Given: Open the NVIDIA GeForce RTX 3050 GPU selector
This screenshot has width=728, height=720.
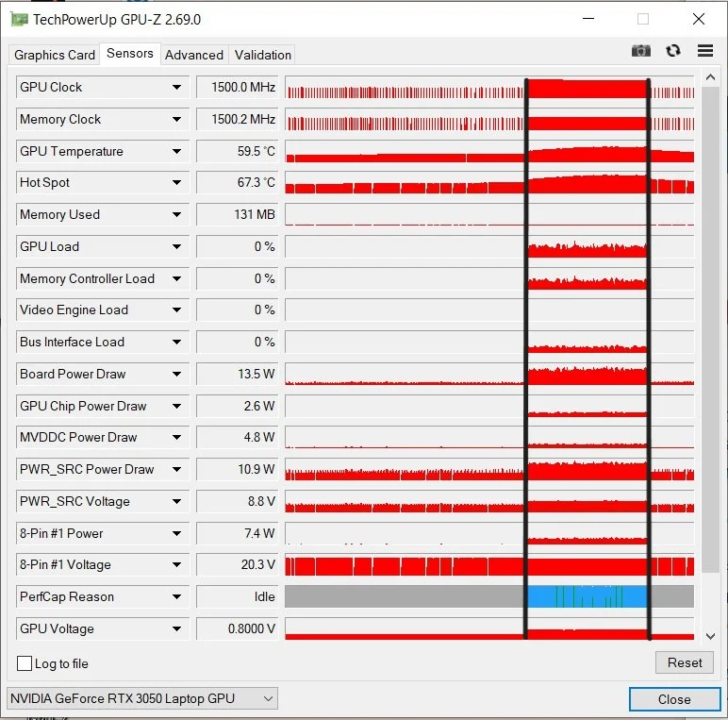Looking at the screenshot, I should (142, 698).
